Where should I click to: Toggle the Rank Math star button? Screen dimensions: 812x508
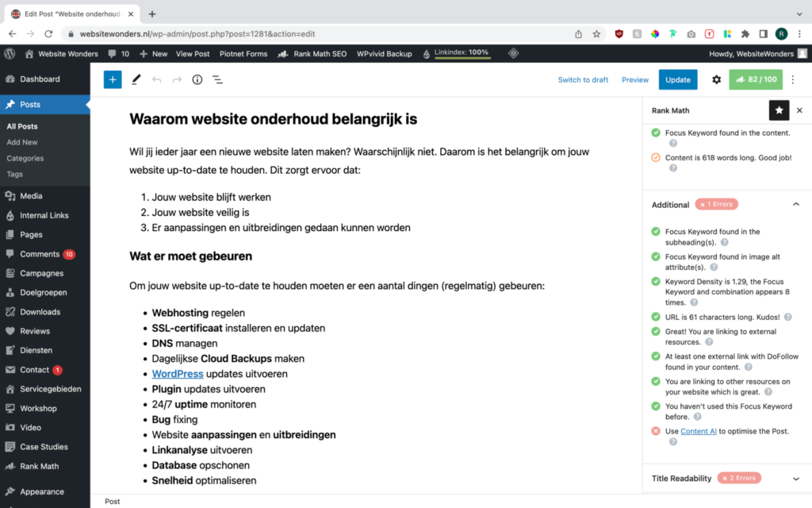pos(779,110)
